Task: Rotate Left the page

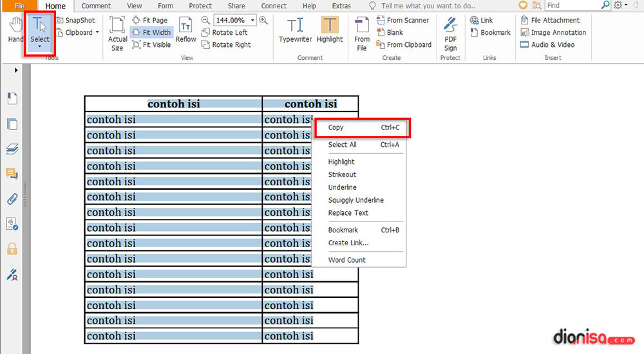Action: tap(225, 32)
